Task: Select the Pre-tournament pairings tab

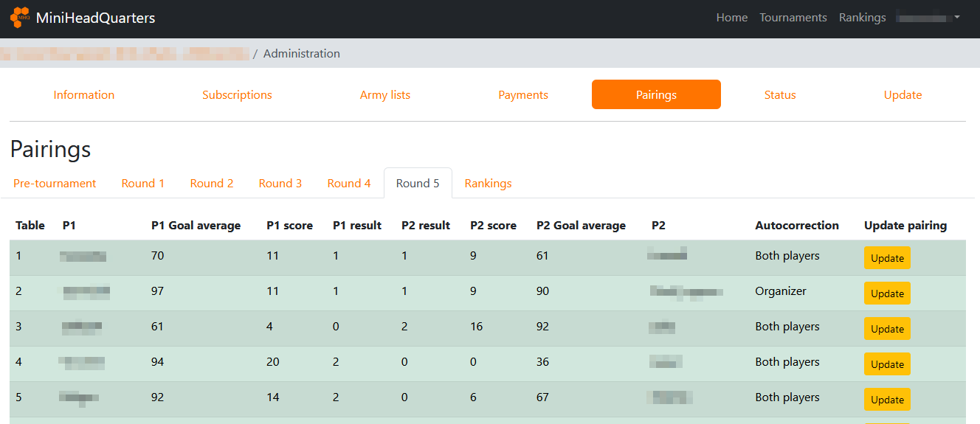Action: 55,184
